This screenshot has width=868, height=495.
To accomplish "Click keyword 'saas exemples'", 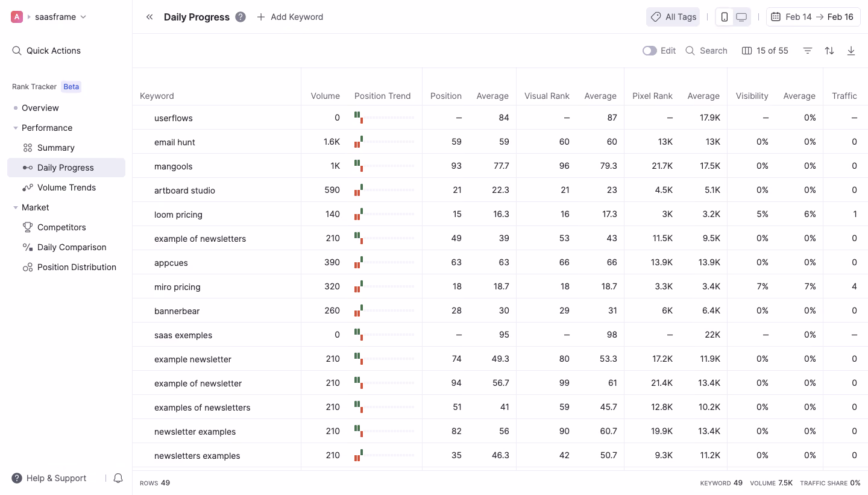I will tap(183, 335).
